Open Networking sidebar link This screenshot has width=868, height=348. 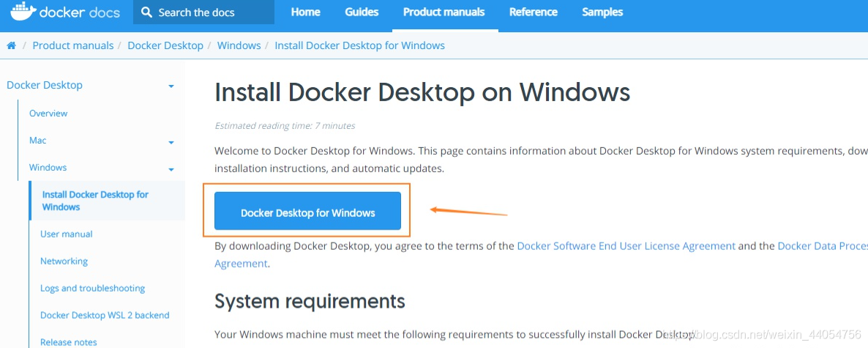coord(64,261)
